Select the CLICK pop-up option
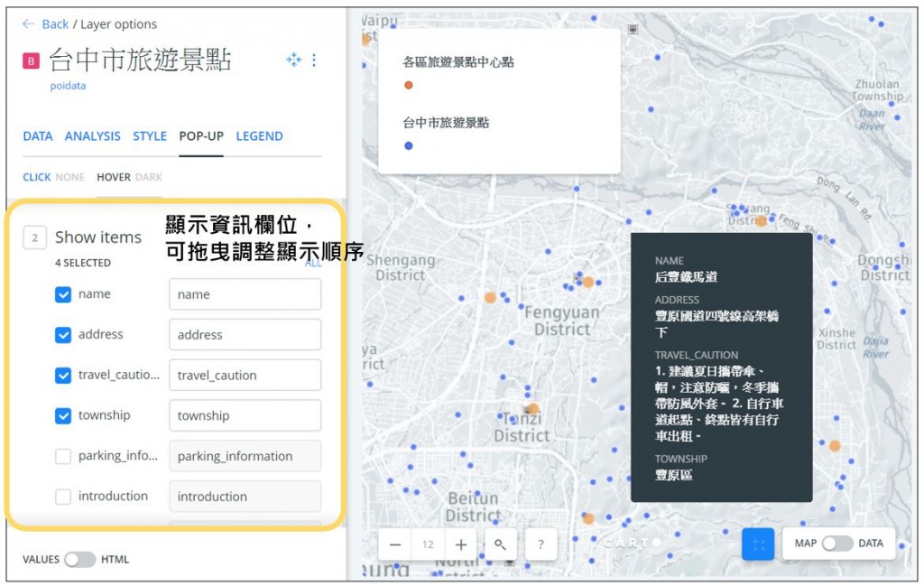The width and height of the screenshot is (924, 586). point(36,178)
